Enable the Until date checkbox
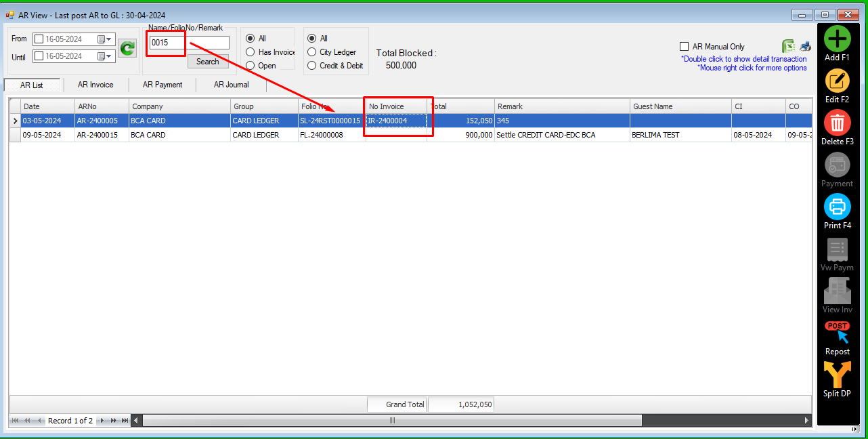 pos(39,56)
